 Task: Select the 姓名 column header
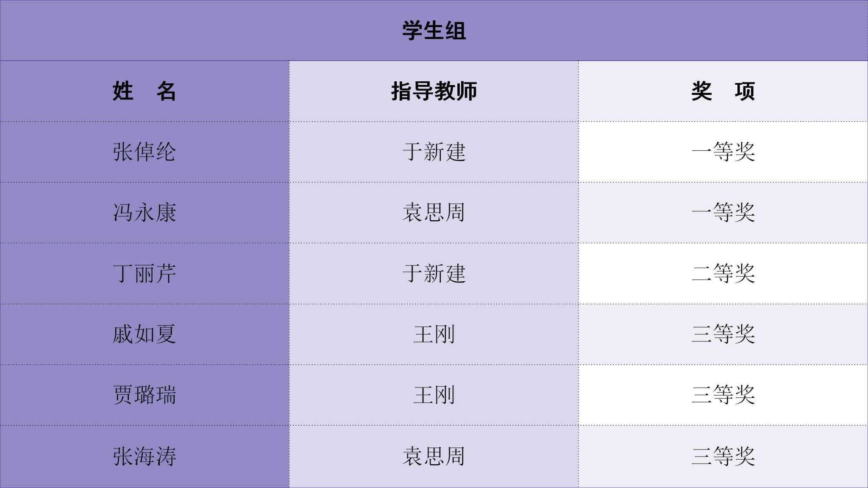tap(144, 91)
